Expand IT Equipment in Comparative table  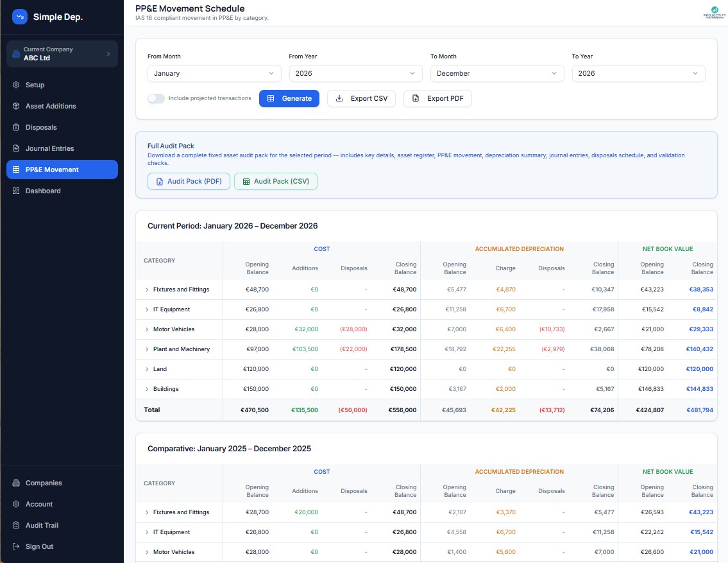coord(147,532)
